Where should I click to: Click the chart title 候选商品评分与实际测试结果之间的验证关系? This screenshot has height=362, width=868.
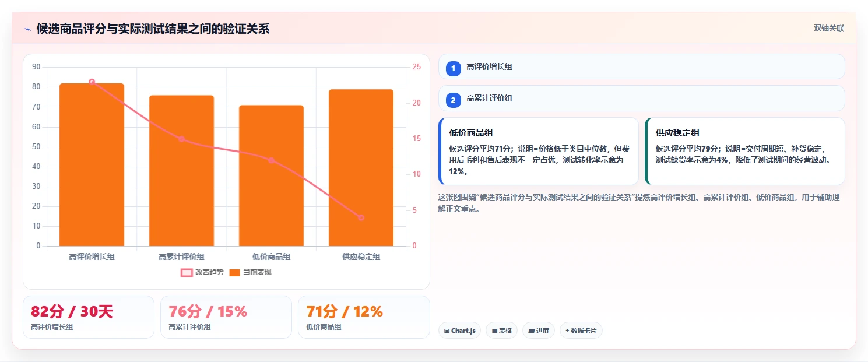click(x=153, y=29)
